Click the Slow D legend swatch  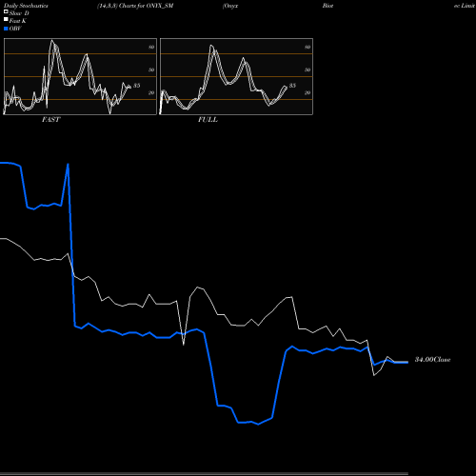[x=6, y=11]
